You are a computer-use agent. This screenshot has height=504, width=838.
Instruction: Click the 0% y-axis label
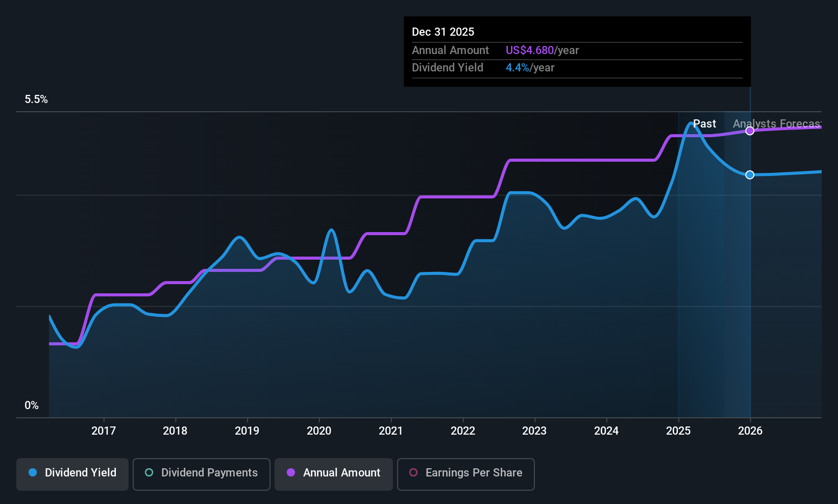[32, 406]
